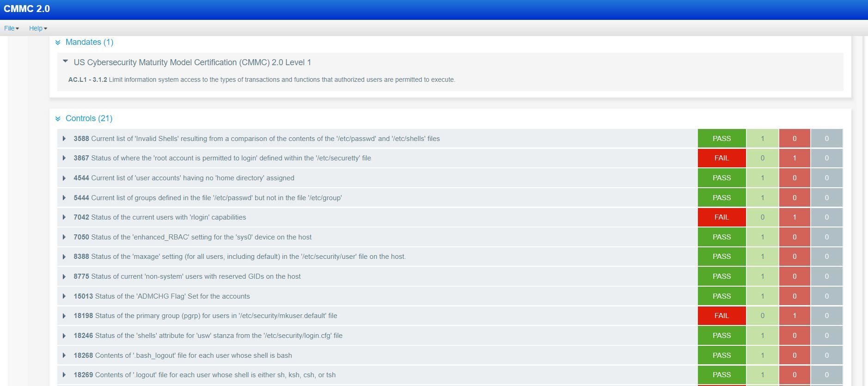Click red failed count for control 18268
Image resolution: width=868 pixels, height=386 pixels.
coord(795,355)
